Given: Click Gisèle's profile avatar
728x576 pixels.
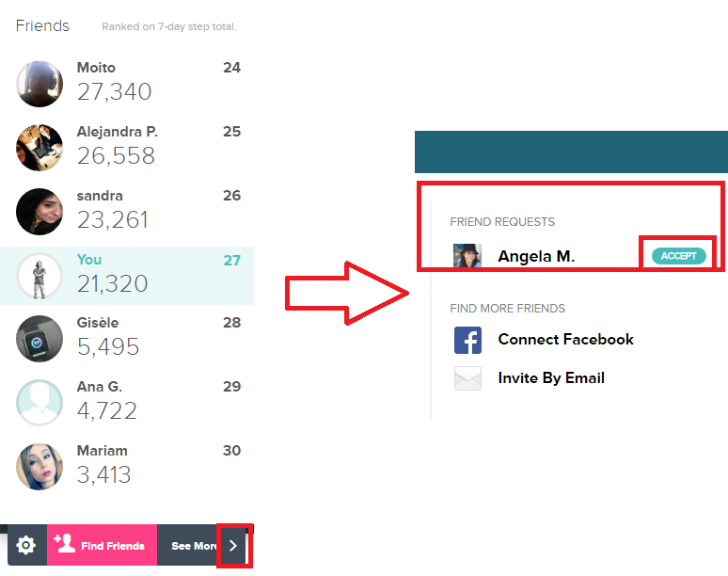Looking at the screenshot, I should pyautogui.click(x=40, y=339).
